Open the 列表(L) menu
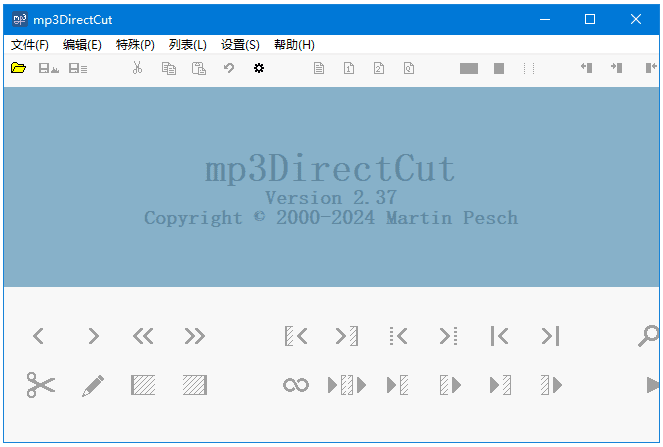663x447 pixels. 188,45
